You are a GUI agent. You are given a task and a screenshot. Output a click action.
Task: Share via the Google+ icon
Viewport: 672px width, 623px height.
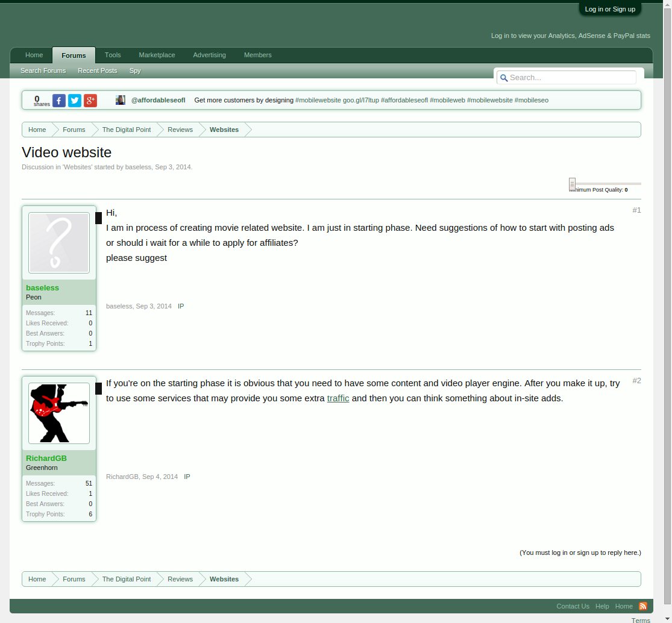90,101
